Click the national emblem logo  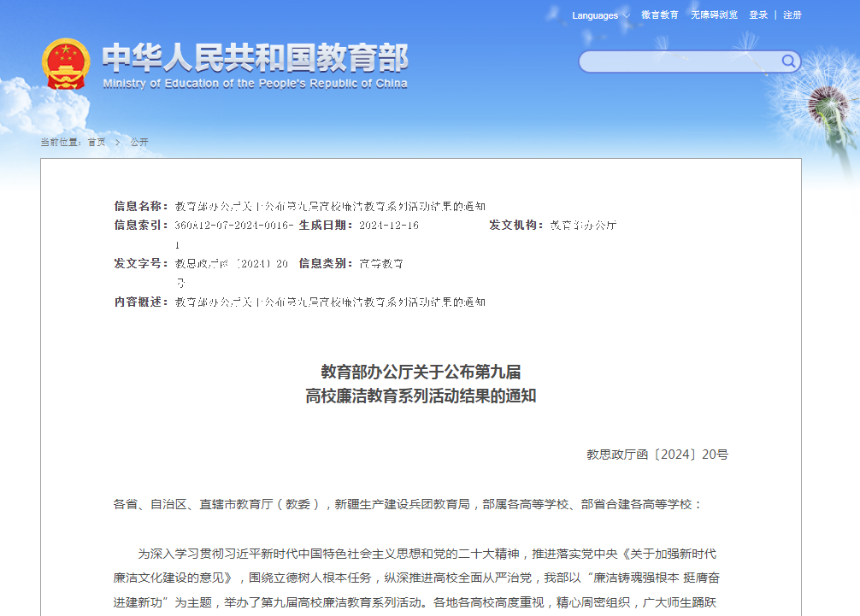click(65, 64)
